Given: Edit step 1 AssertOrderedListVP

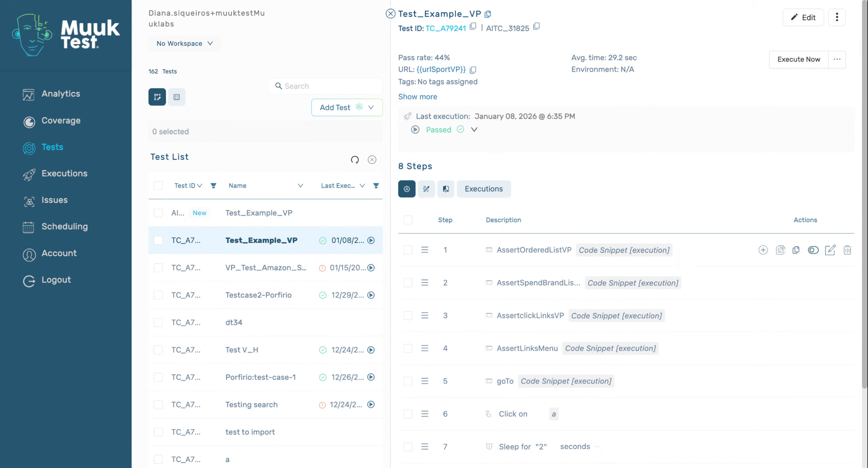Looking at the screenshot, I should pyautogui.click(x=830, y=250).
